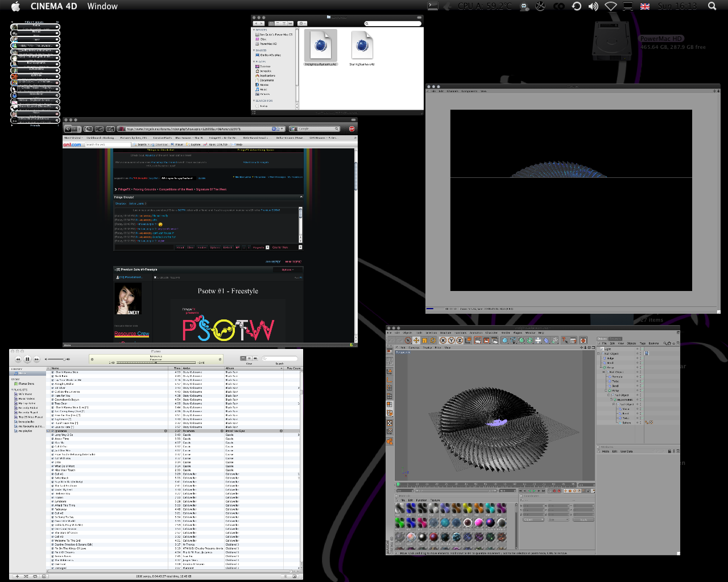Open Function menu in Materials manager
The width and height of the screenshot is (728, 582).
coord(421,500)
